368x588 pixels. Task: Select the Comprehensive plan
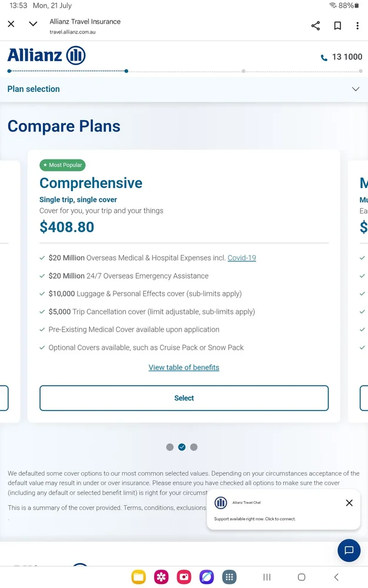[184, 398]
